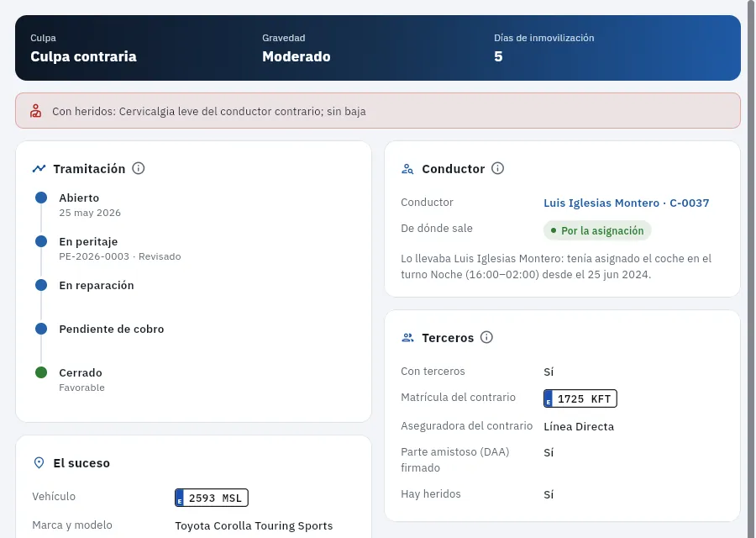Open driver link Luis Iglesias Montero · C-0037
This screenshot has width=756, height=538.
click(627, 203)
